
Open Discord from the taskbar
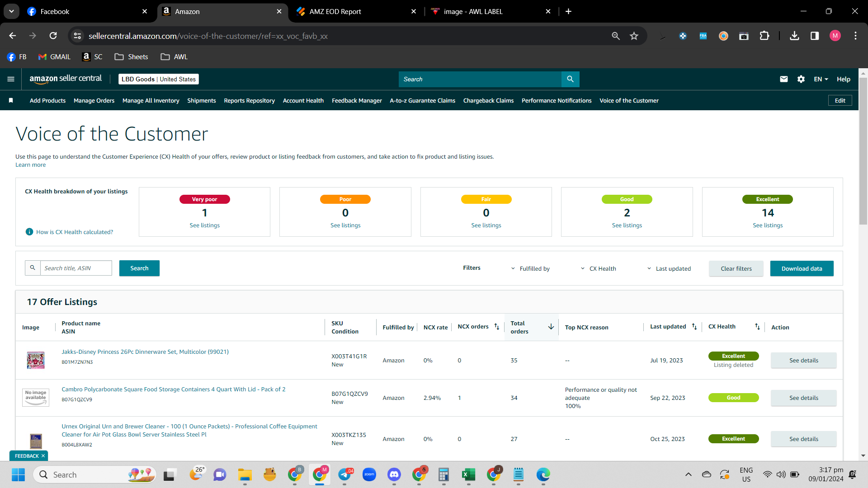[x=394, y=474]
